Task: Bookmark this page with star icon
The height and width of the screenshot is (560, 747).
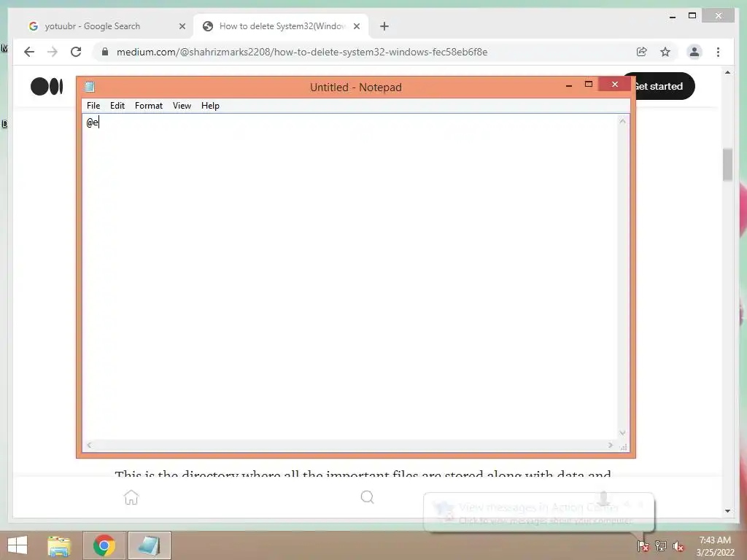Action: [x=665, y=52]
